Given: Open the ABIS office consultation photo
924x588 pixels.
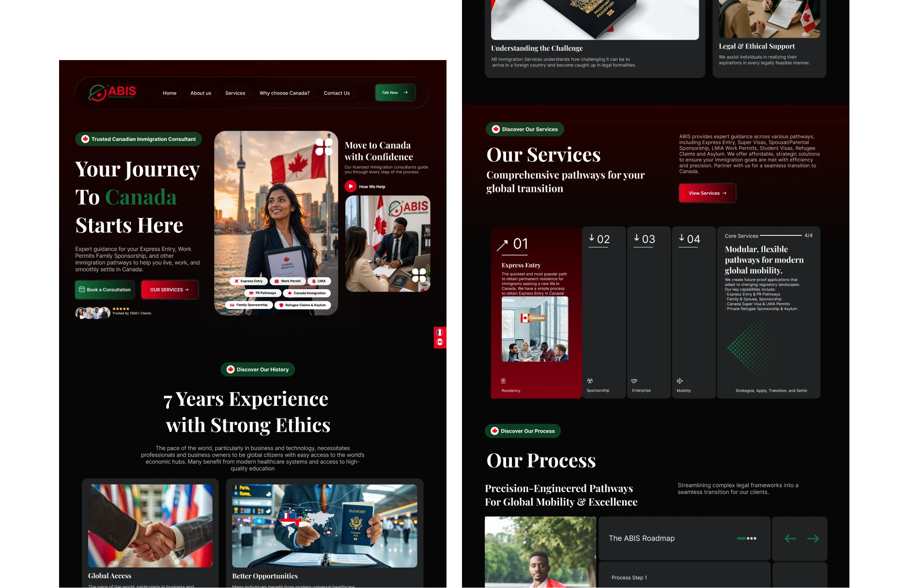Looking at the screenshot, I should tap(388, 244).
